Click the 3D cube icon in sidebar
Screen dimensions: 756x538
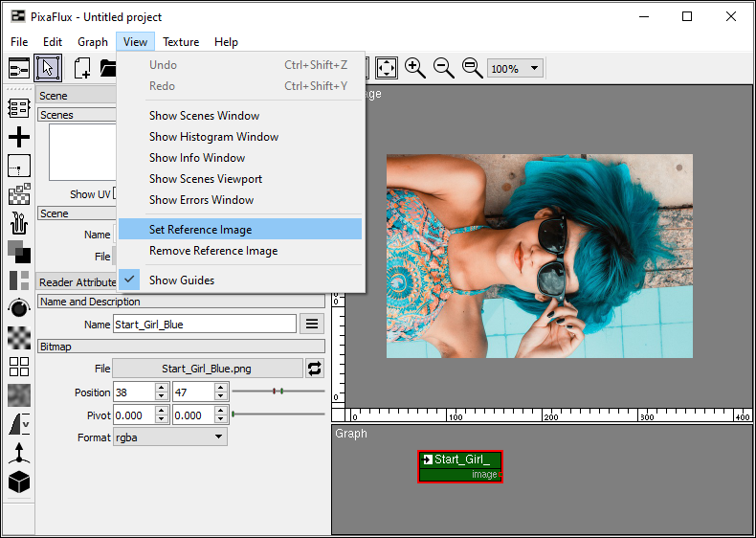18,482
